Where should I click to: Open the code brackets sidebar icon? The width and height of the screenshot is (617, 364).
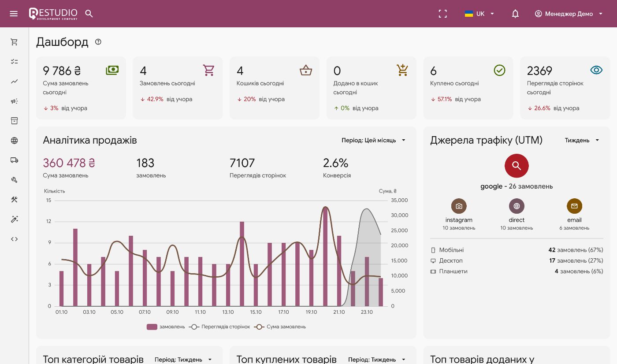tap(15, 239)
